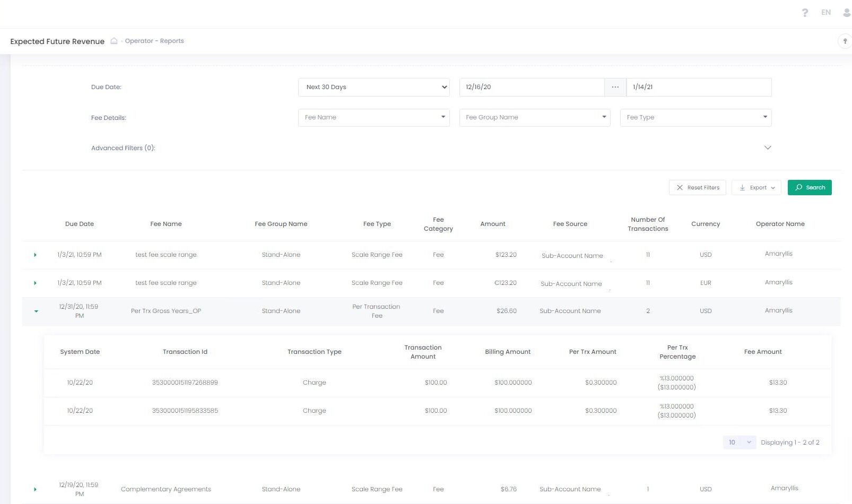Change the page size selector showing 10
The height and width of the screenshot is (504, 852).
[739, 442]
